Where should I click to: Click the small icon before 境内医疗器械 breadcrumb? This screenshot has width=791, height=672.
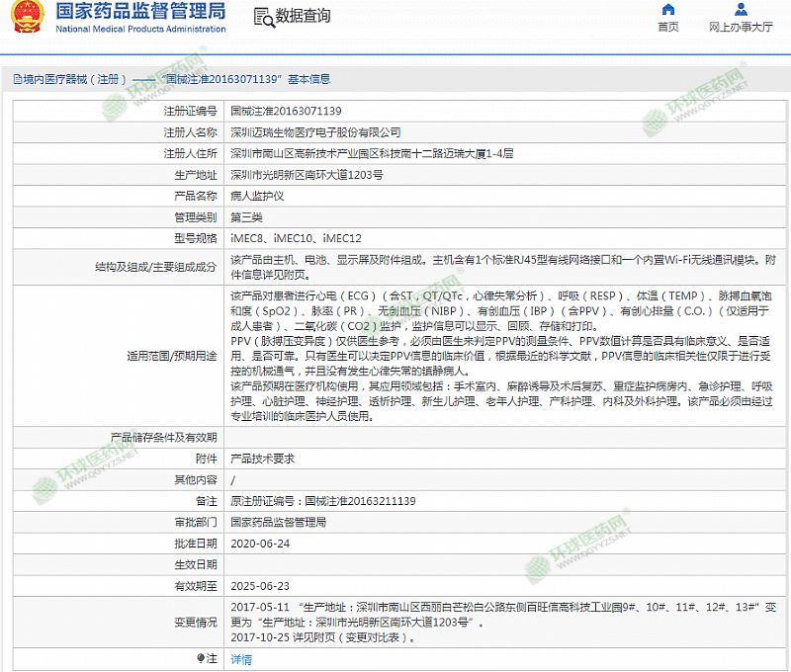[17, 79]
